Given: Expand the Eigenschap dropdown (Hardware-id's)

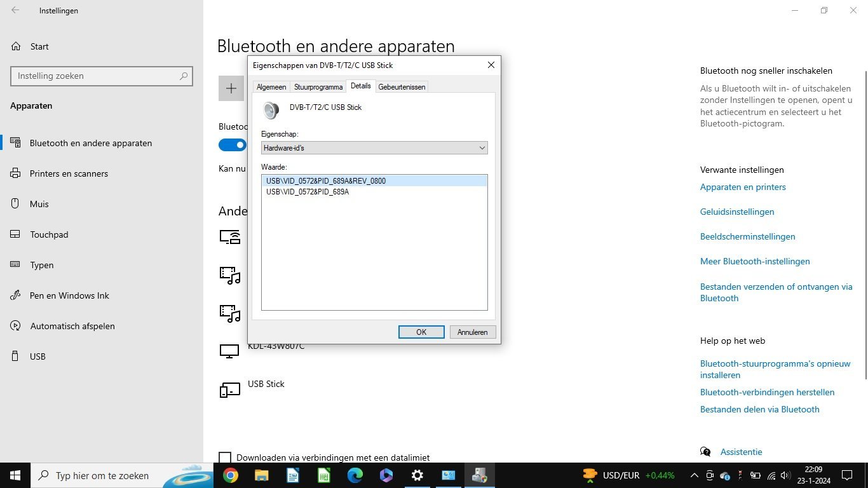Looking at the screenshot, I should coord(374,148).
